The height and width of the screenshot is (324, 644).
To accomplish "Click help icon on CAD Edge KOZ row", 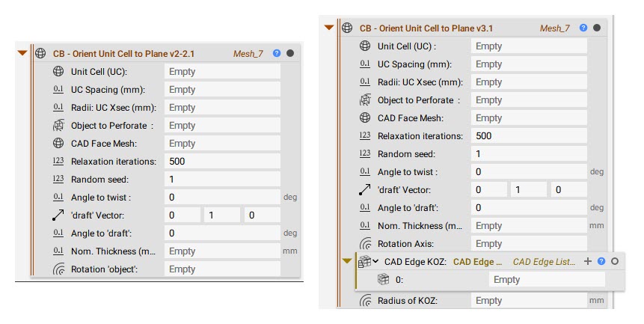I will tap(601, 261).
